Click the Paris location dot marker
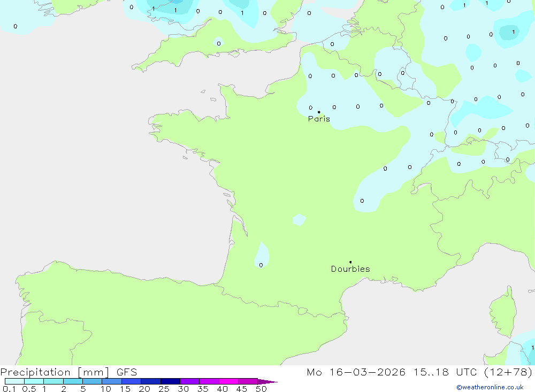535x392 pixels. pos(319,112)
